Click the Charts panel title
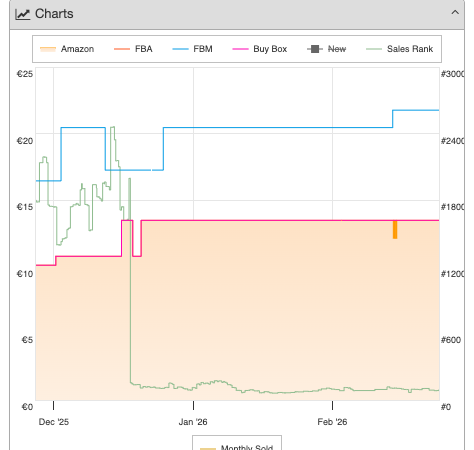Image resolution: width=474 pixels, height=450 pixels. click(x=54, y=14)
